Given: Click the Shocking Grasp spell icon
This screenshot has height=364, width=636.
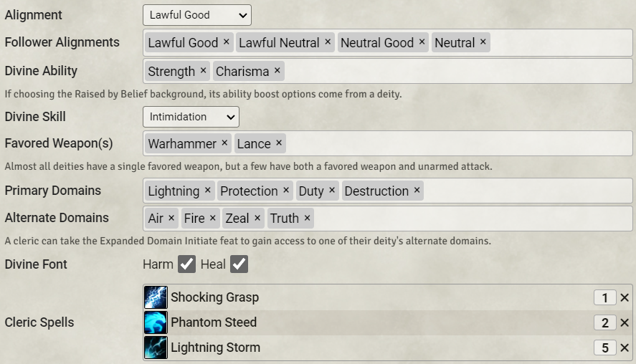Looking at the screenshot, I should pyautogui.click(x=156, y=297).
